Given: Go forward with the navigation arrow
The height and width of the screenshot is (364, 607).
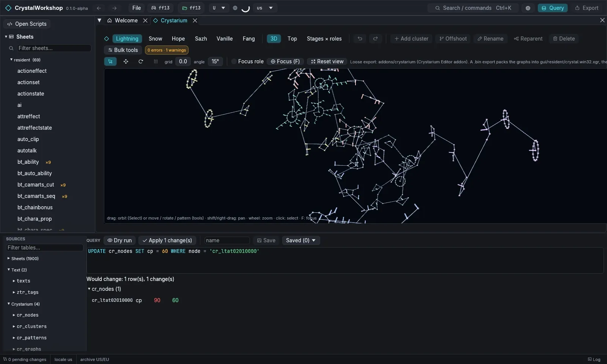Looking at the screenshot, I should coord(114,8).
